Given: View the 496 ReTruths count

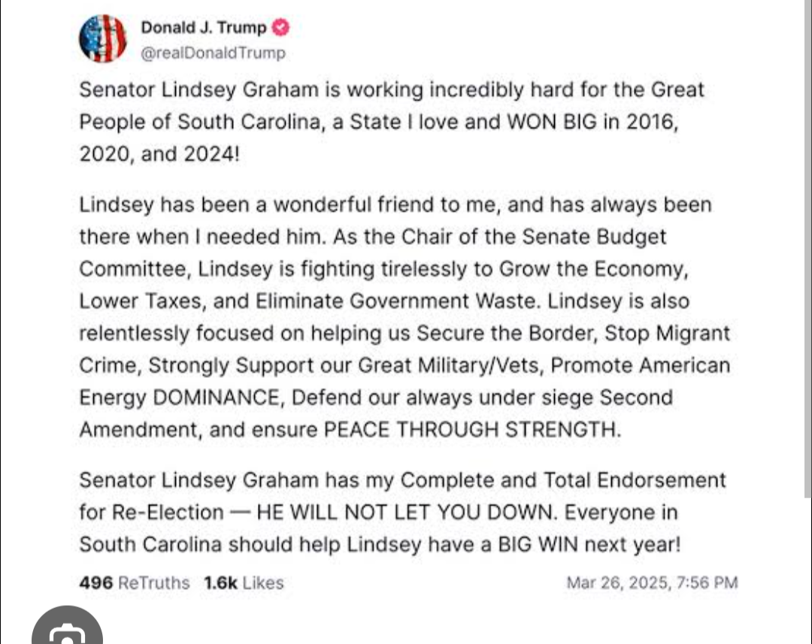Looking at the screenshot, I should [134, 582].
